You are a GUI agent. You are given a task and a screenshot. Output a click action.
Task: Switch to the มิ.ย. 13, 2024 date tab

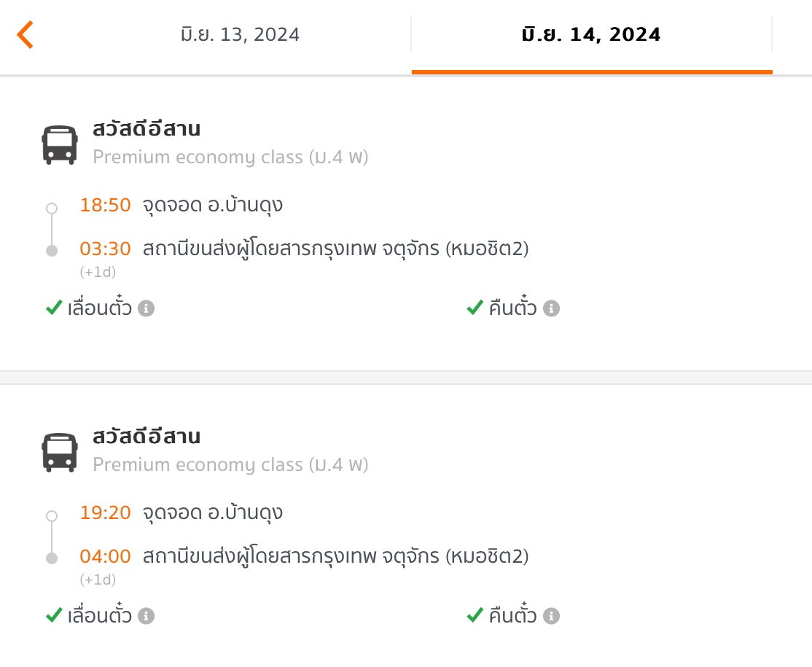click(240, 35)
